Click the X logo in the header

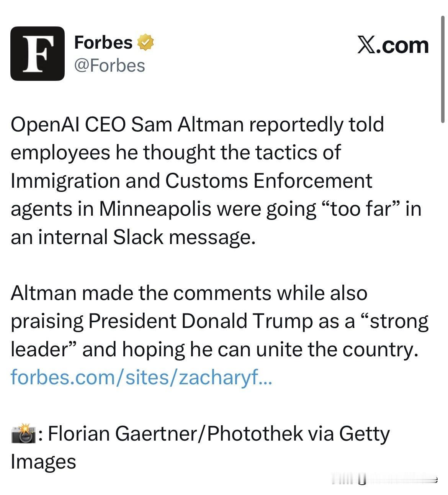click(x=366, y=46)
